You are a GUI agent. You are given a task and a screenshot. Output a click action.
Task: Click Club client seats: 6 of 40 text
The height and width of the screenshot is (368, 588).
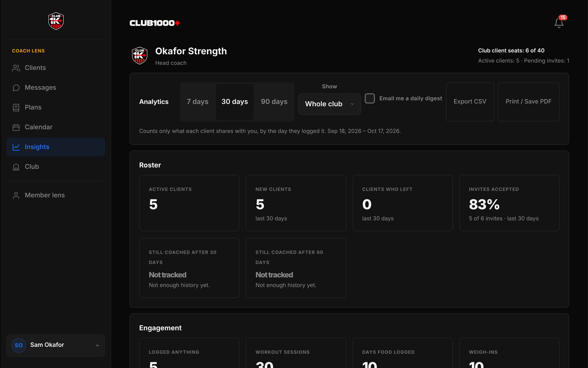[511, 51]
